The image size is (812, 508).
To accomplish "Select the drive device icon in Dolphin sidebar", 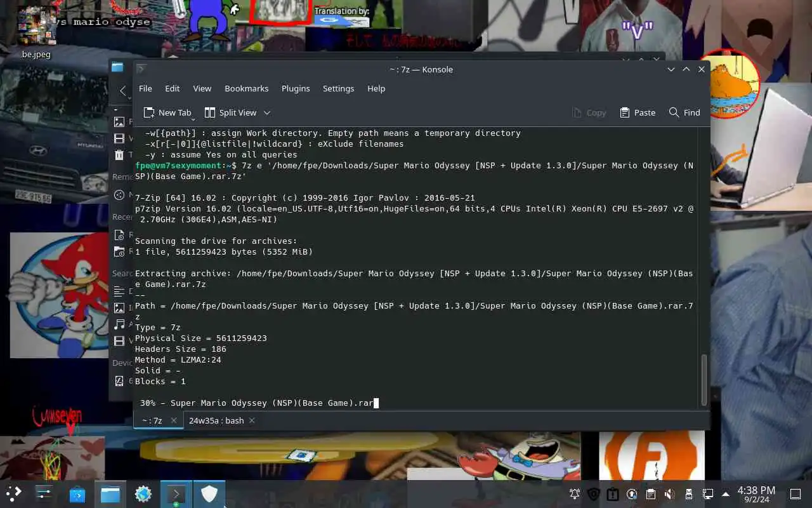I will point(119,381).
